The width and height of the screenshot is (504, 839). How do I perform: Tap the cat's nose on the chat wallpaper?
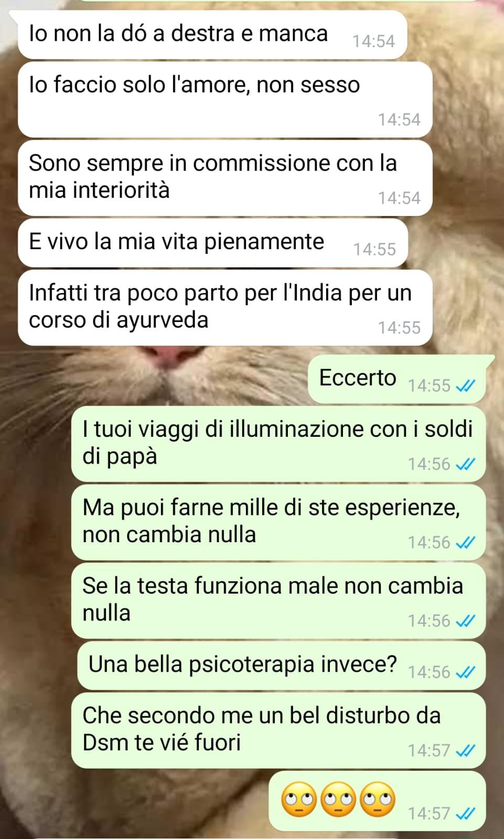(x=168, y=357)
